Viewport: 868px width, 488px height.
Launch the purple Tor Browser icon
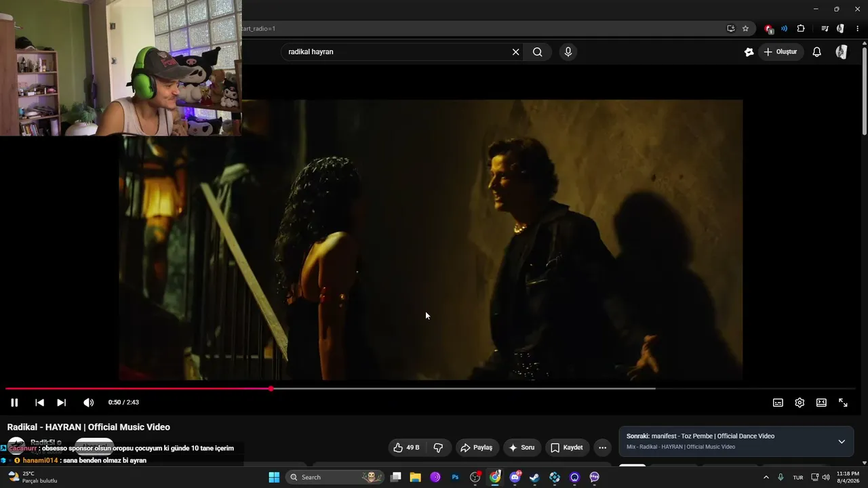435,477
